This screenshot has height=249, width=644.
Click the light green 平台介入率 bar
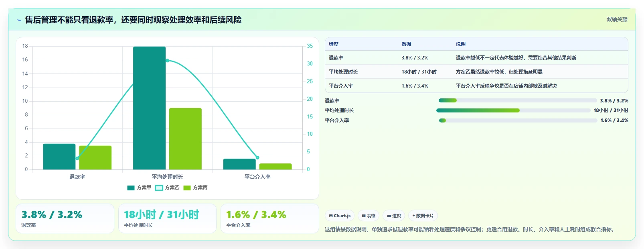click(275, 166)
